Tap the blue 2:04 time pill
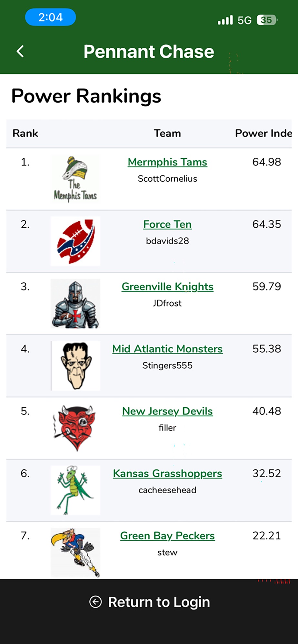The image size is (298, 644). pos(51,17)
